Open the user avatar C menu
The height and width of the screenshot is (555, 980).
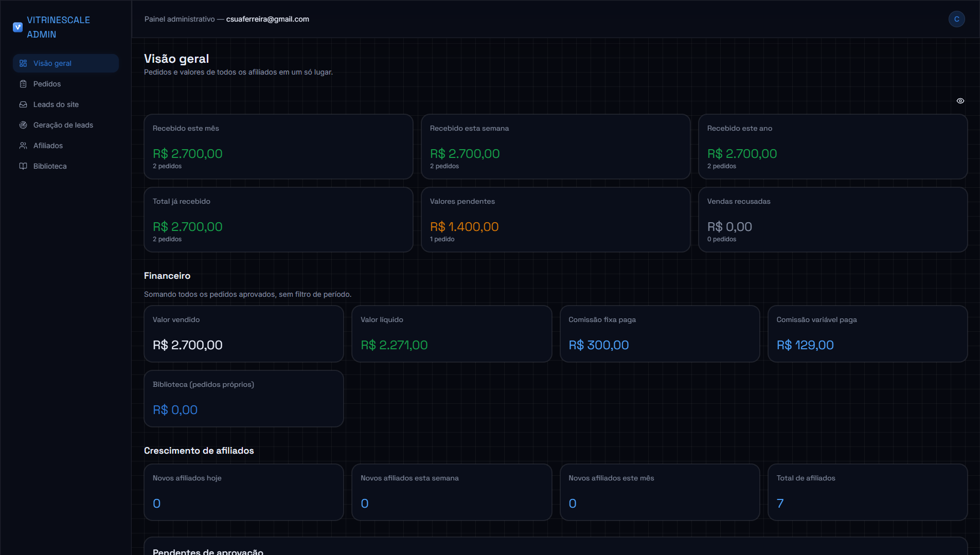coord(956,19)
